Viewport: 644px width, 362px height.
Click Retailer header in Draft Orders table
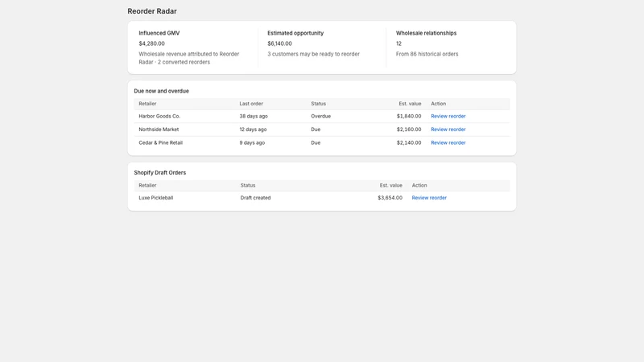tap(147, 186)
